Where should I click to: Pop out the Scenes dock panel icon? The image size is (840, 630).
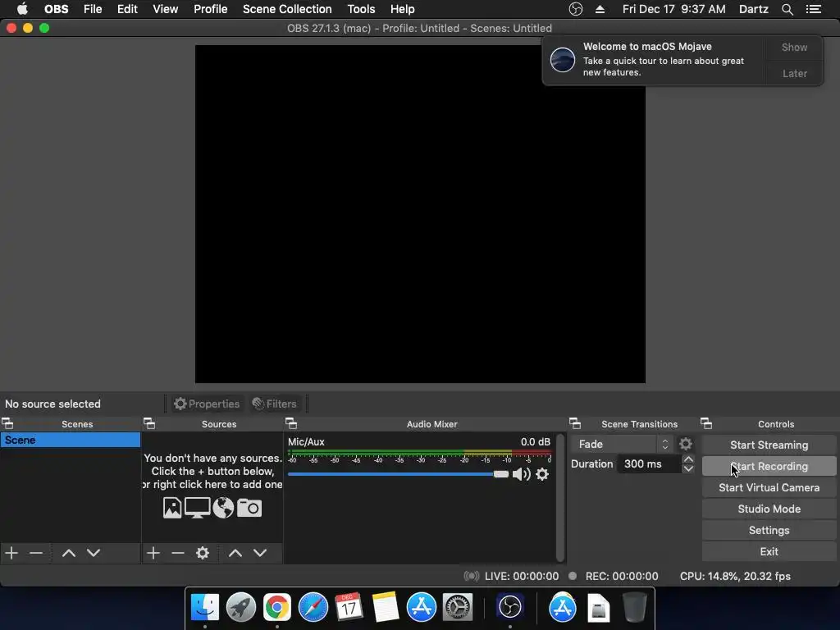pyautogui.click(x=8, y=424)
